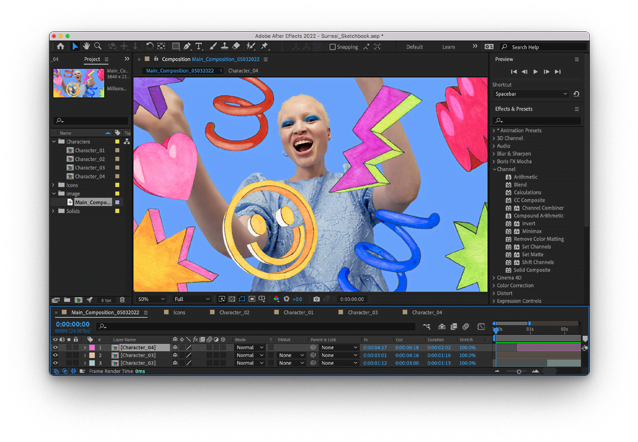
Task: Select the Pen tool in the toolbar
Action: [187, 46]
